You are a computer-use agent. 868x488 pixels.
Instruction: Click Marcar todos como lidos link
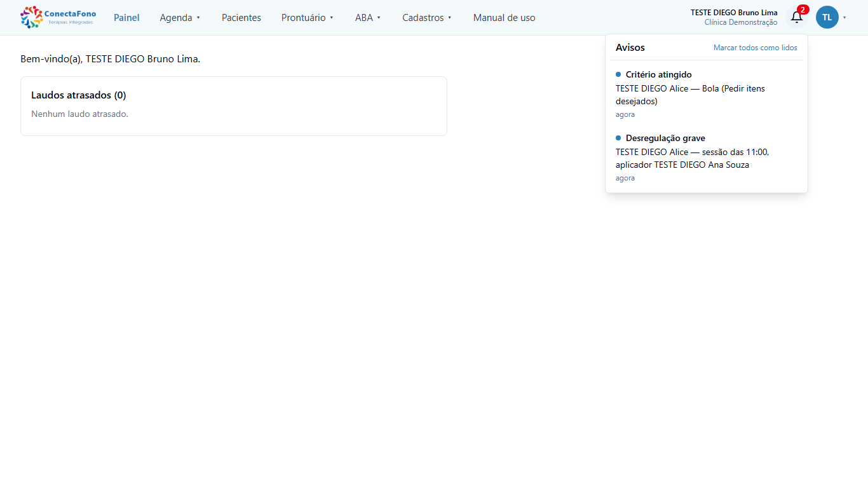755,48
